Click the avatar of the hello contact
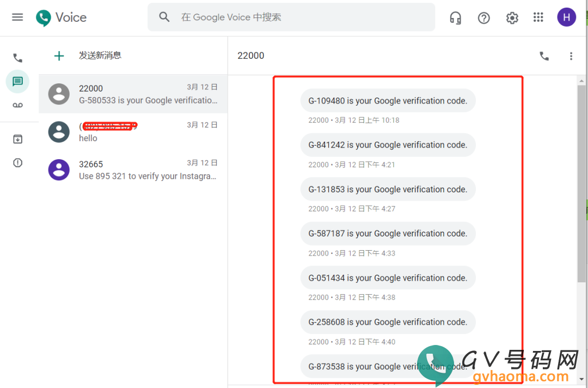This screenshot has height=388, width=588. coord(59,132)
